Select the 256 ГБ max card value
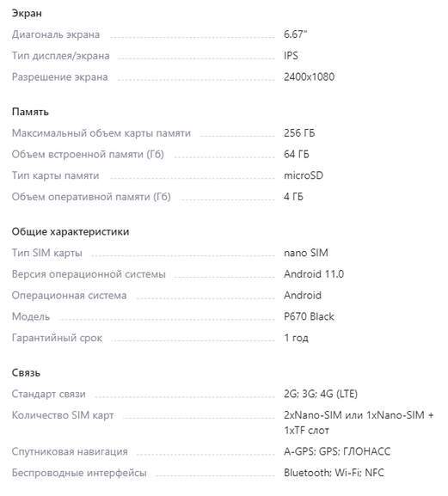 (299, 133)
